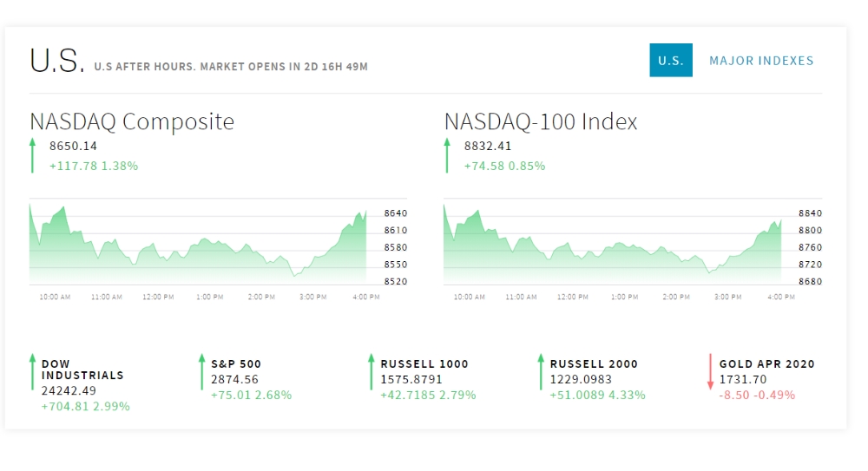Select the change text +51.0089 4.33%

point(597,396)
